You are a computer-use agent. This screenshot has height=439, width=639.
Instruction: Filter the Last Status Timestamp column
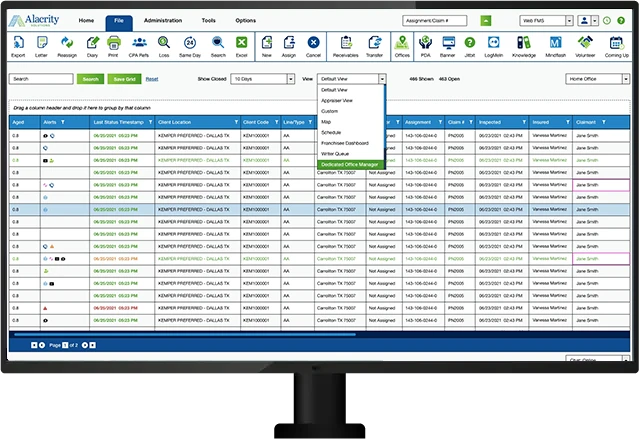(150, 122)
